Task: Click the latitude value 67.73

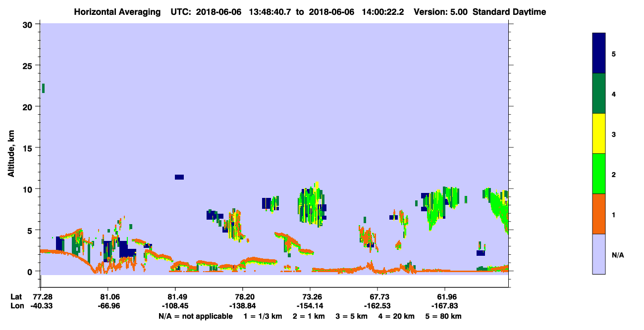Action: click(x=377, y=297)
